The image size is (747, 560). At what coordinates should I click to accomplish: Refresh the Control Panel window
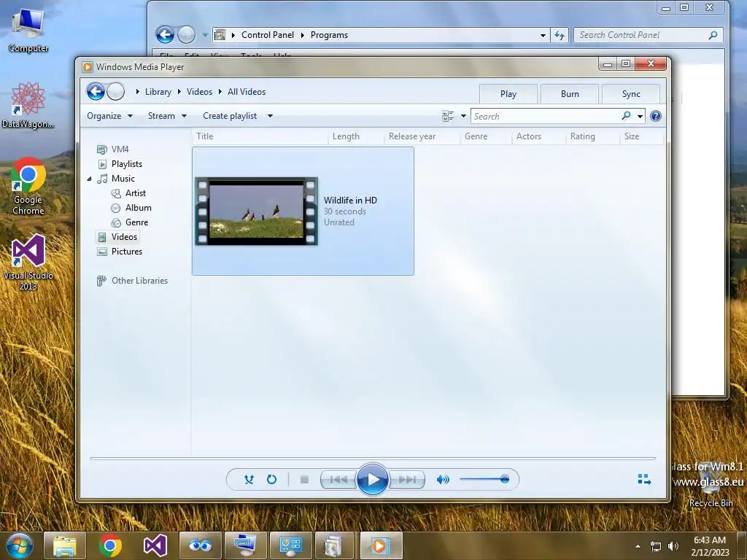560,35
